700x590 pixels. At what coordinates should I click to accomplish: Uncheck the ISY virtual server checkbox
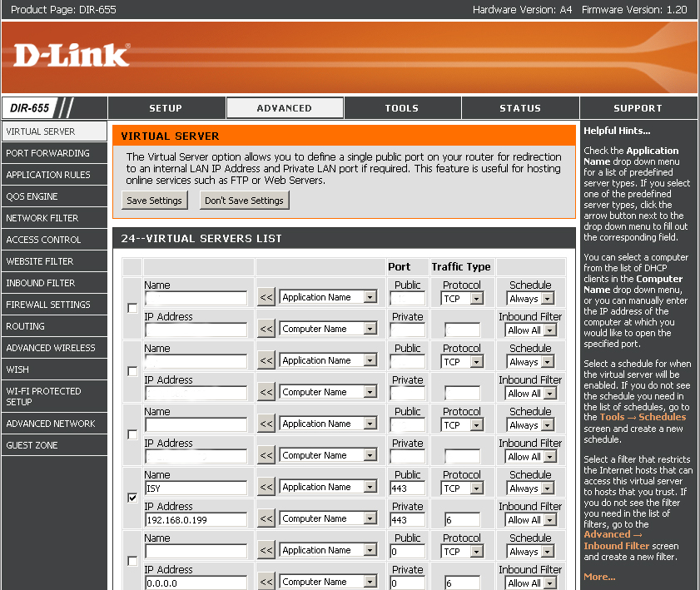[132, 498]
